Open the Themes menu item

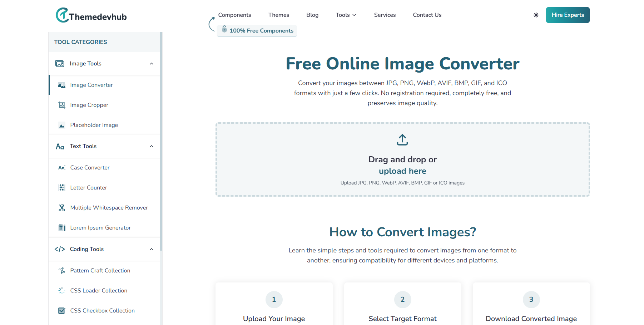tap(278, 15)
